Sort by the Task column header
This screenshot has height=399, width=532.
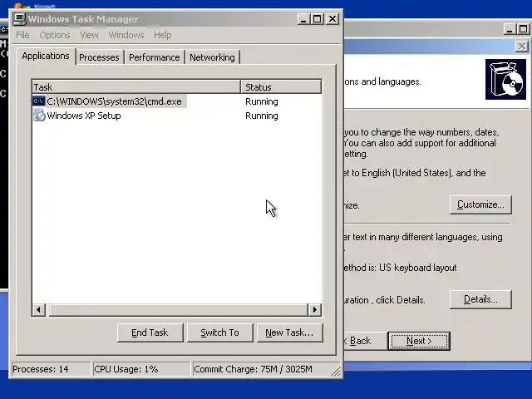(136, 86)
